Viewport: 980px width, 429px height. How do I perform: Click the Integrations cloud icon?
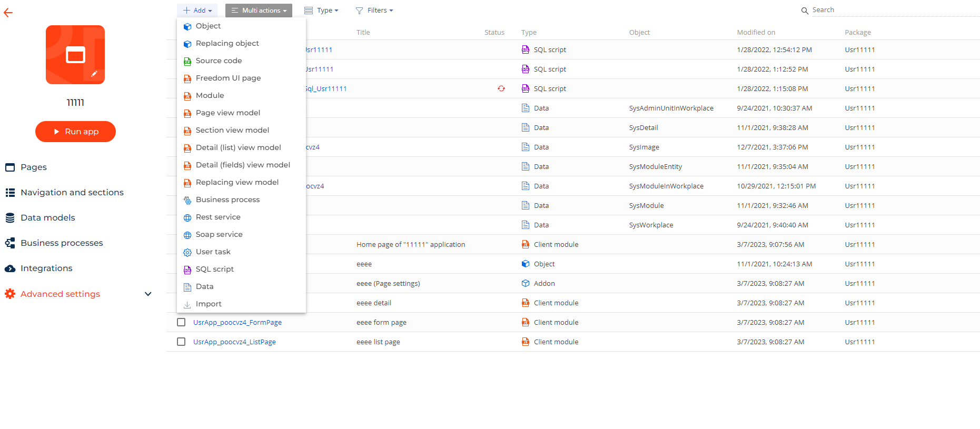pyautogui.click(x=10, y=268)
